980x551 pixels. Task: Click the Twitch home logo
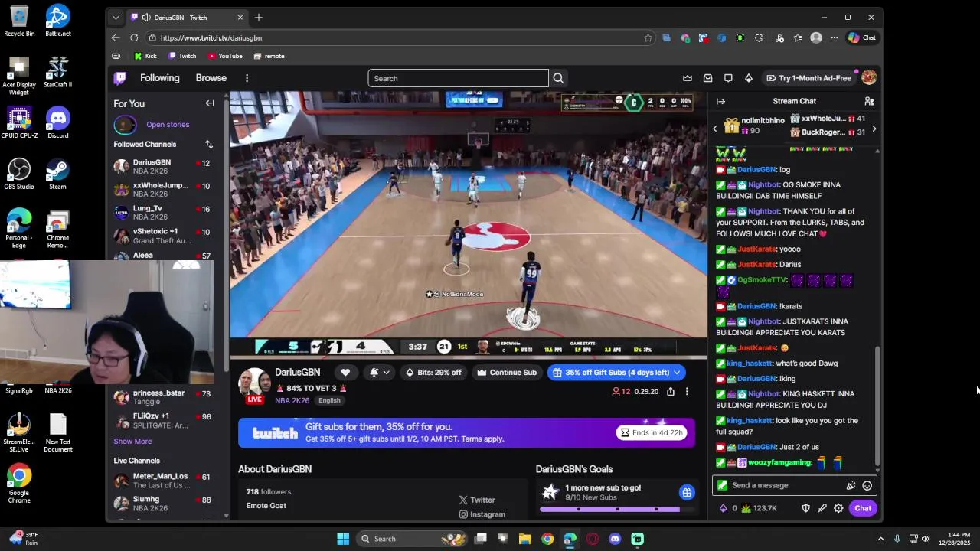pos(120,78)
